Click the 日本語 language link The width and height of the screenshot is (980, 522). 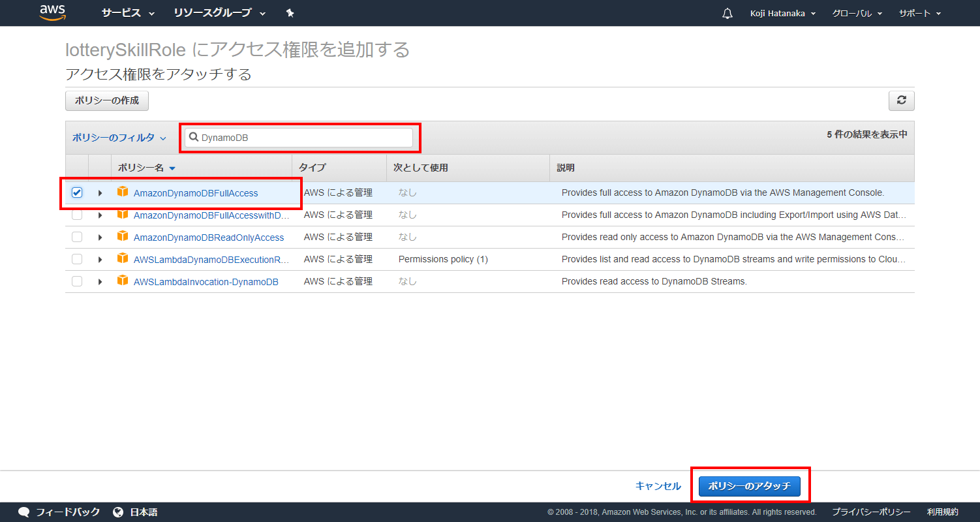[x=144, y=512]
